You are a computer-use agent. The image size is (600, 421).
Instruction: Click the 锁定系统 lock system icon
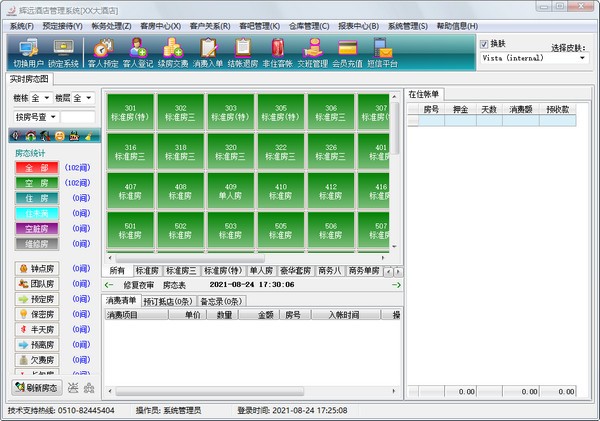(64, 51)
